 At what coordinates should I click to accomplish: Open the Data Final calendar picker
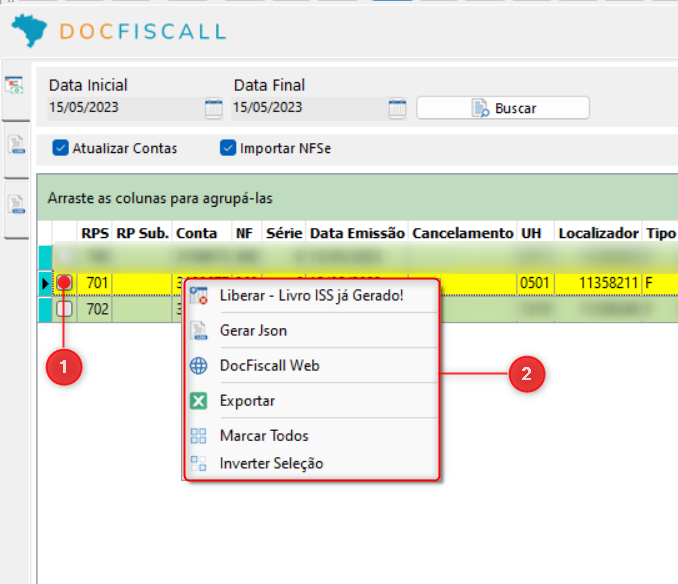point(397,108)
